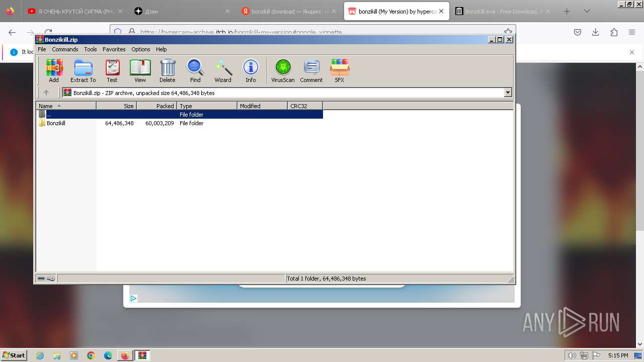Image resolution: width=644 pixels, height=362 pixels.
Task: Switch to the Дзен browser tab
Action: 182,11
